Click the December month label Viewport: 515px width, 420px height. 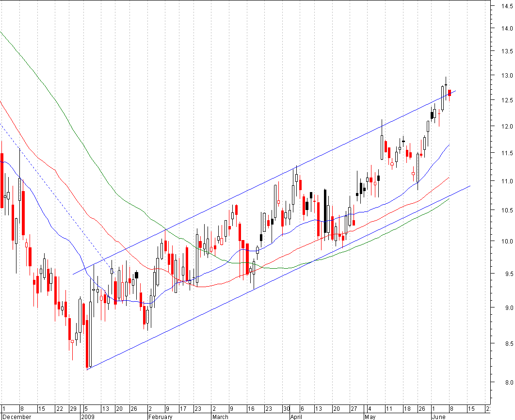pyautogui.click(x=16, y=417)
